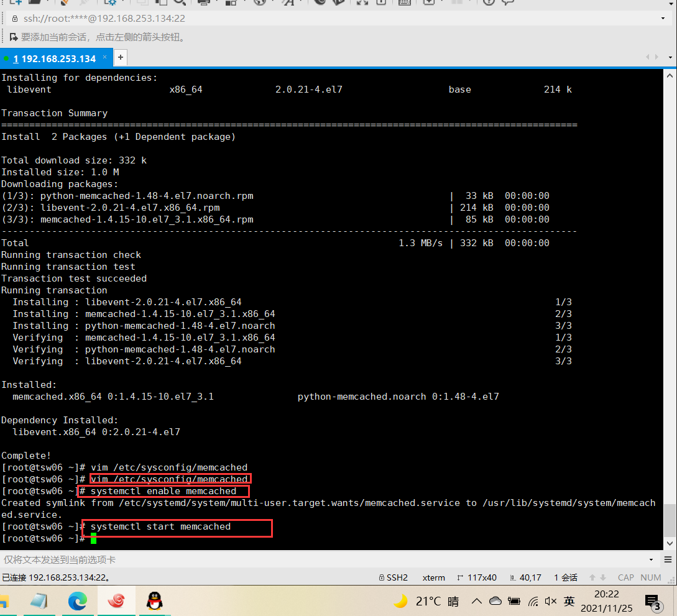Viewport: 677px width, 616px height.
Task: Toggle the 英 input method indicator
Action: click(569, 601)
